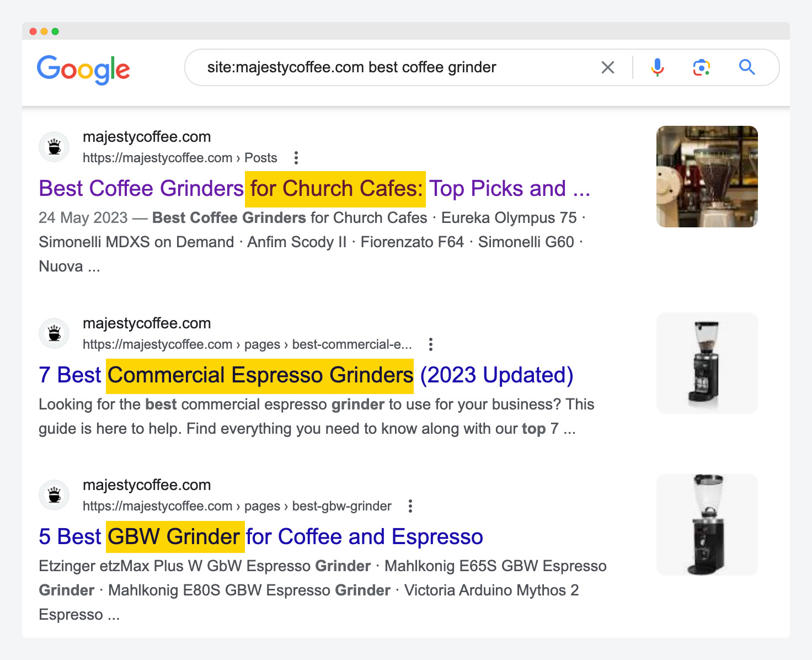Click the majestycoffee.com favicon on the first result
Viewport: 812px width, 660px height.
click(54, 146)
